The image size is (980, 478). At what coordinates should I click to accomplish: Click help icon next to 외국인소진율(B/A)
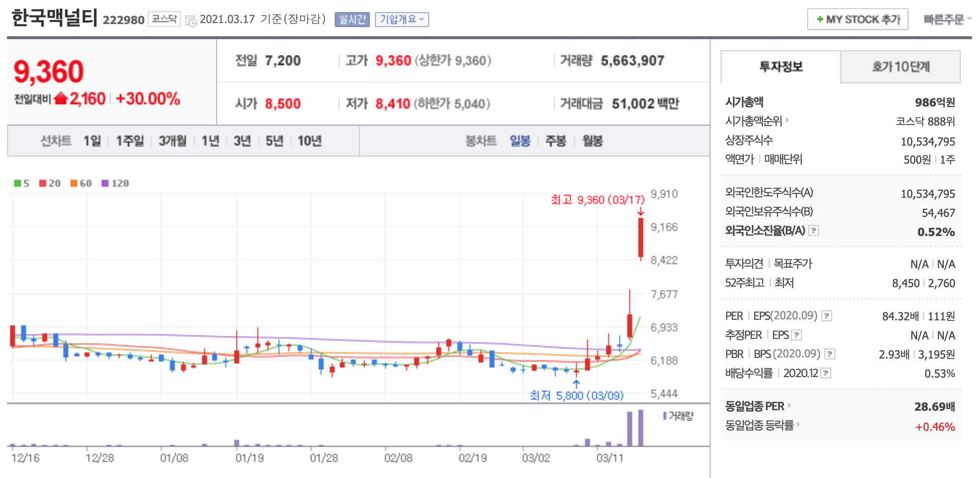click(x=814, y=230)
